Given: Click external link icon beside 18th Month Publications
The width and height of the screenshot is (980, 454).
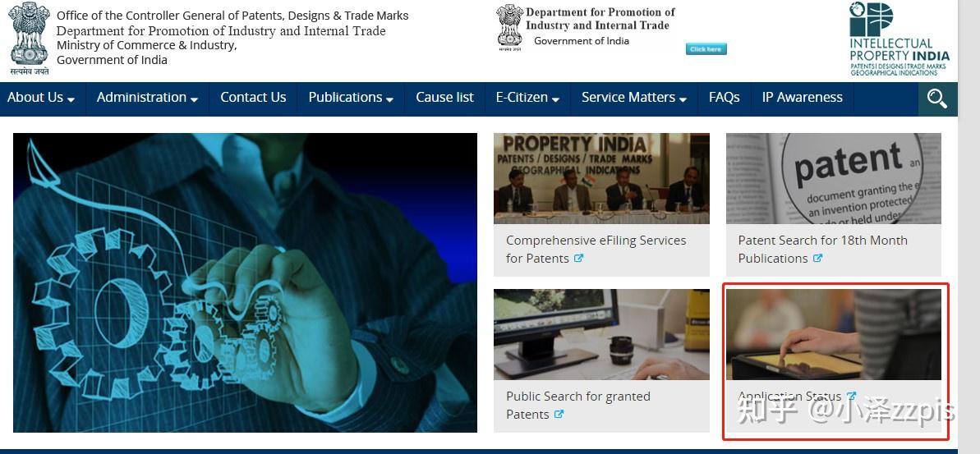Looking at the screenshot, I should click(x=817, y=258).
